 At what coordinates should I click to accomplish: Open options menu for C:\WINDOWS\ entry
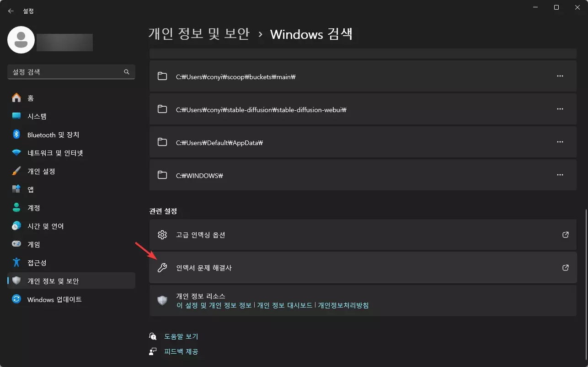point(560,175)
